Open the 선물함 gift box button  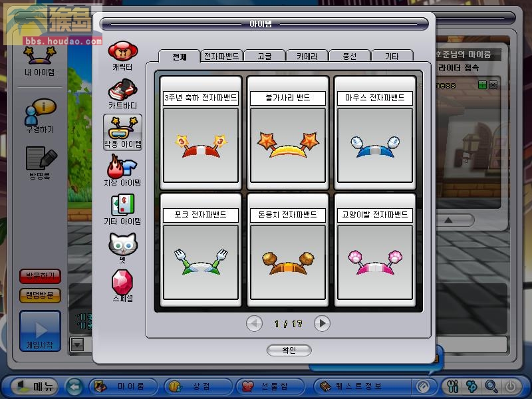(x=271, y=386)
